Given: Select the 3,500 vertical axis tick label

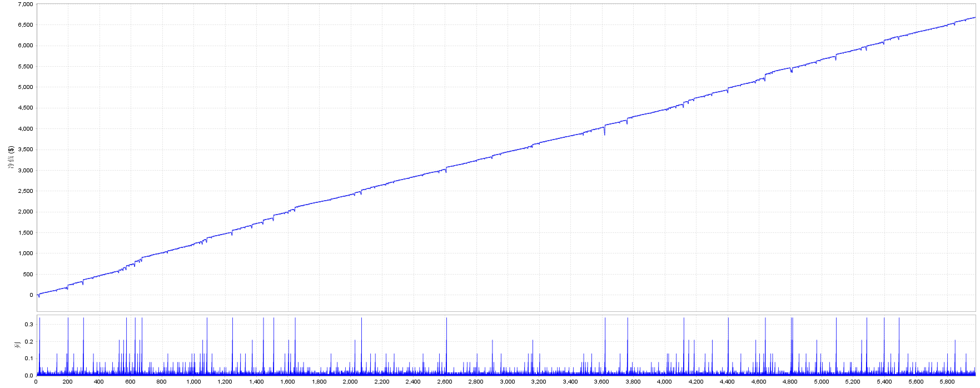Looking at the screenshot, I should (x=26, y=150).
